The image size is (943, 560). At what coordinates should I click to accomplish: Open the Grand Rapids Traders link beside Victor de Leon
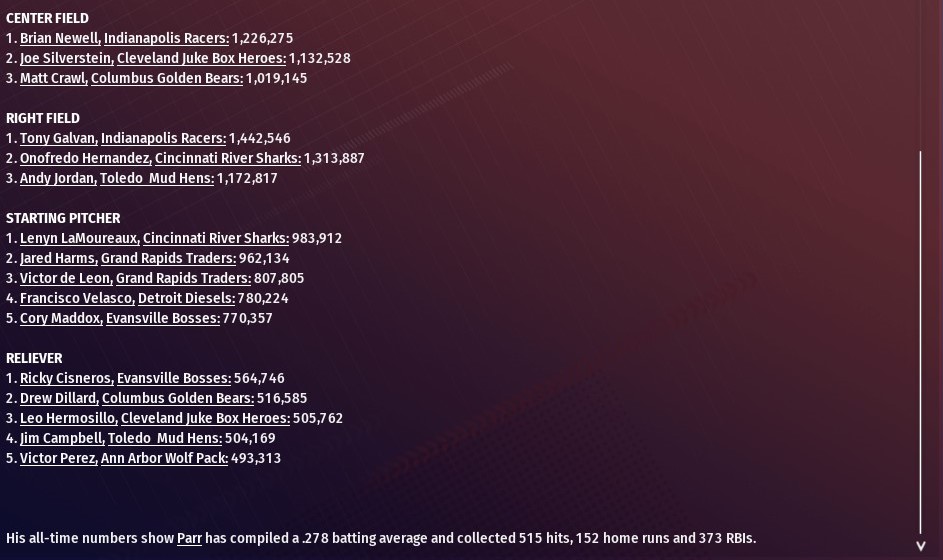[183, 278]
